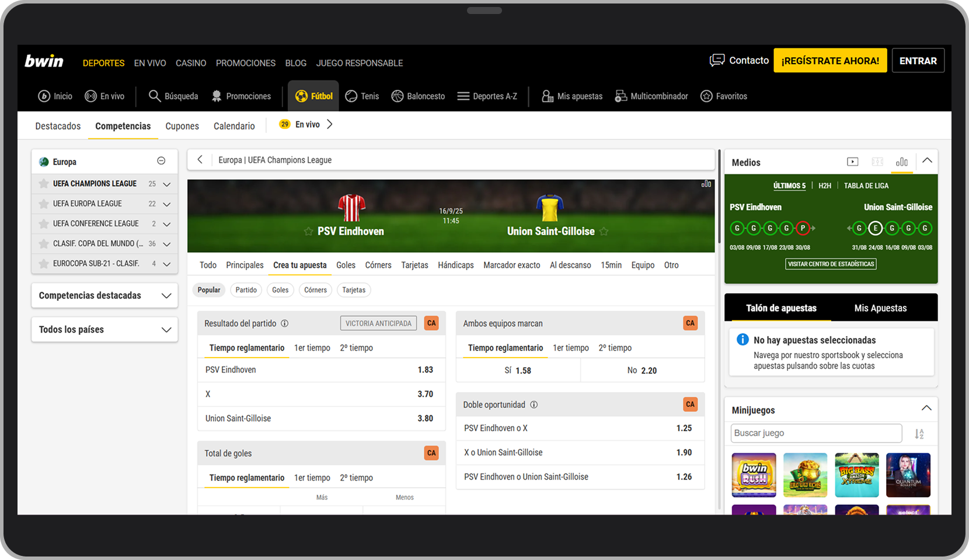
Task: Open Big Bass Amazon Xtreme thumbnail
Action: (857, 475)
